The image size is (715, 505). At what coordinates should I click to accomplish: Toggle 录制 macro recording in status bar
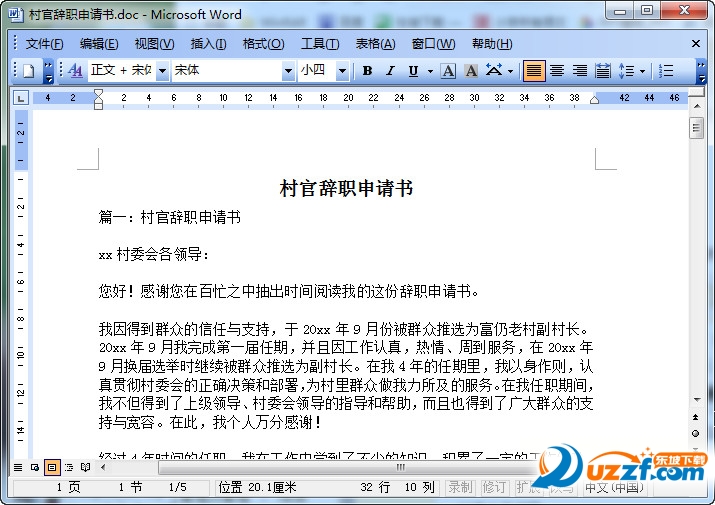[460, 488]
